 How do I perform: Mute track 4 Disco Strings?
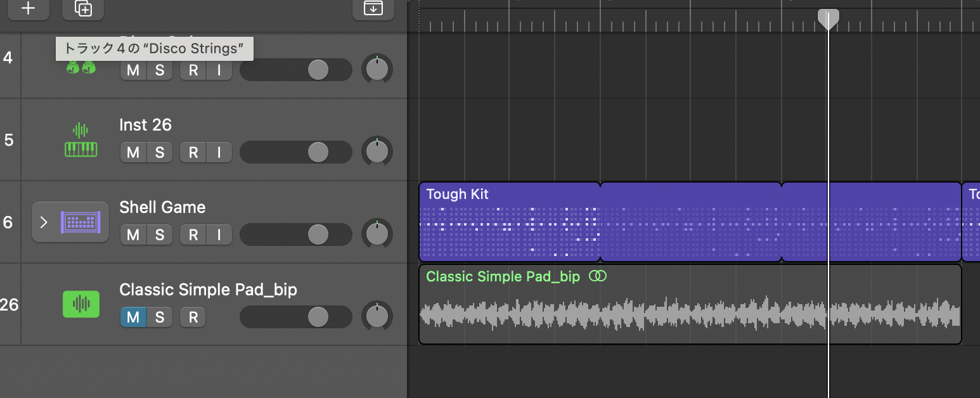point(133,70)
